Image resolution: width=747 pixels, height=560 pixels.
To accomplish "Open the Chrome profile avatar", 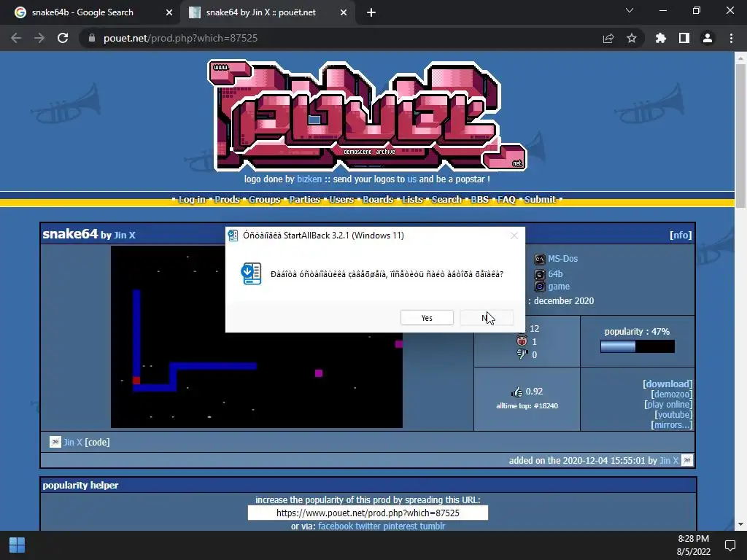I will click(x=708, y=38).
